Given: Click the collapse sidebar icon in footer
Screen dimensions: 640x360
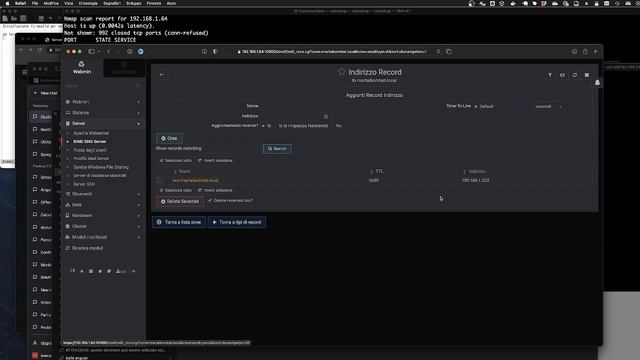Looking at the screenshot, I should tap(72, 271).
